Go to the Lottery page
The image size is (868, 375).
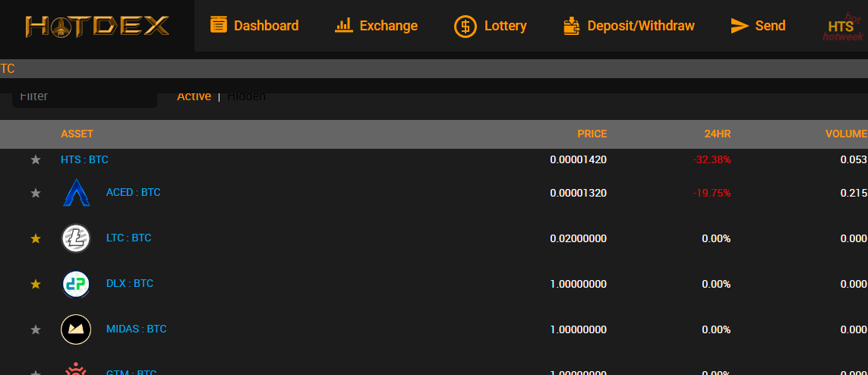click(x=491, y=26)
